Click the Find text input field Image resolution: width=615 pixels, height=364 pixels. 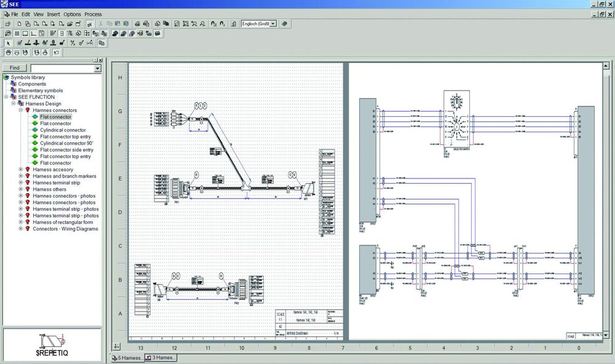(x=62, y=68)
